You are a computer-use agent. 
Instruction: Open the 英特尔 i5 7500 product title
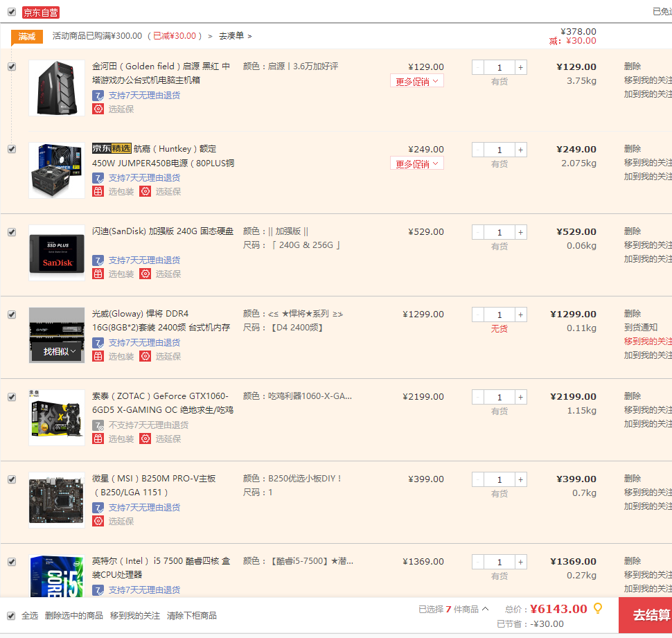[161, 568]
